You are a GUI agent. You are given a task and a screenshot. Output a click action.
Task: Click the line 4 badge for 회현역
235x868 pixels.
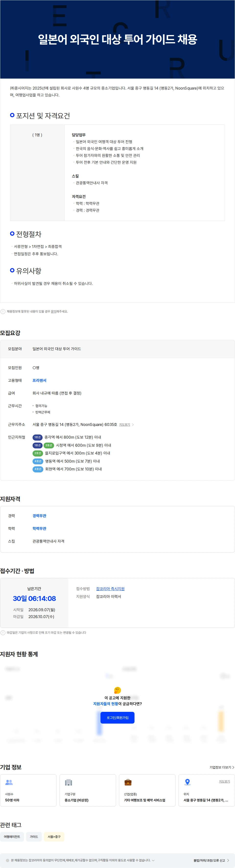pyautogui.click(x=38, y=469)
